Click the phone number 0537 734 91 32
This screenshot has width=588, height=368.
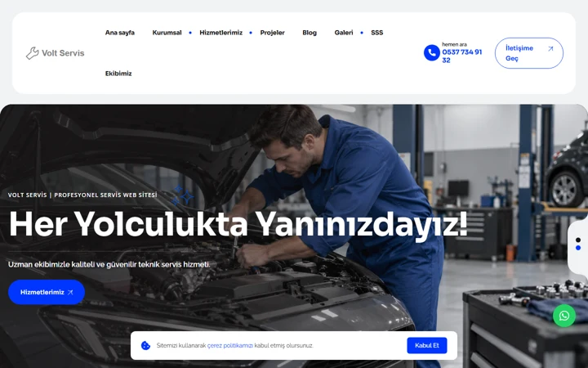pyautogui.click(x=461, y=56)
